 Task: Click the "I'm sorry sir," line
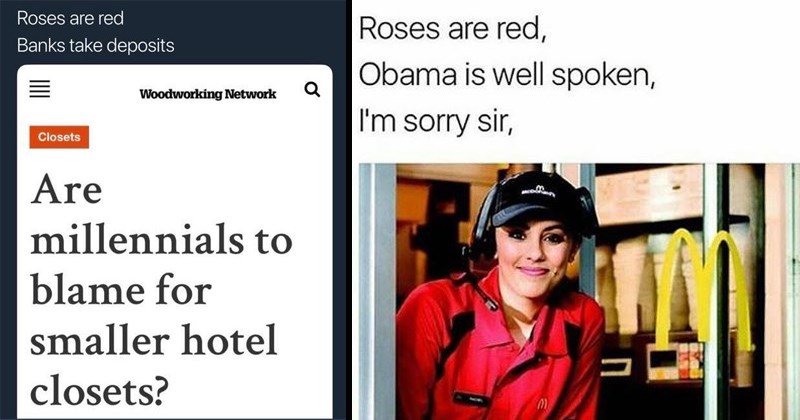point(436,122)
